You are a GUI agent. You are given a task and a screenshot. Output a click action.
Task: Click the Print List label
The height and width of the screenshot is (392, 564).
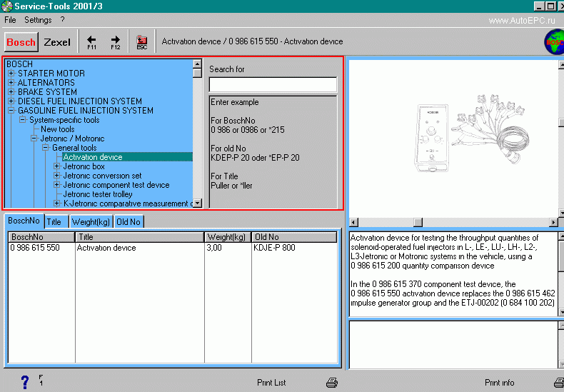tap(271, 383)
